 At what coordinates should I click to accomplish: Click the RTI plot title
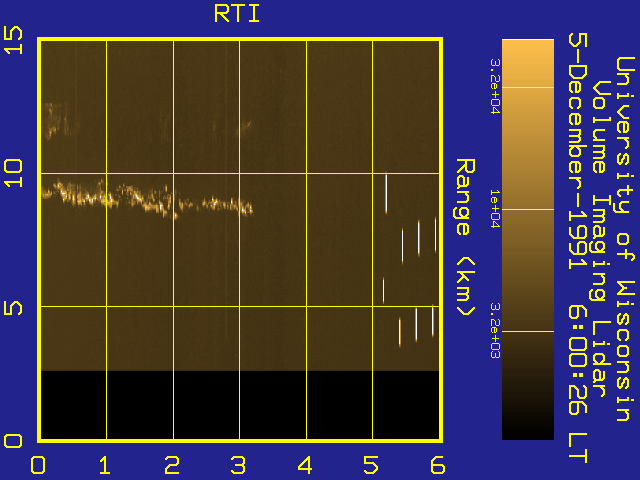(237, 14)
